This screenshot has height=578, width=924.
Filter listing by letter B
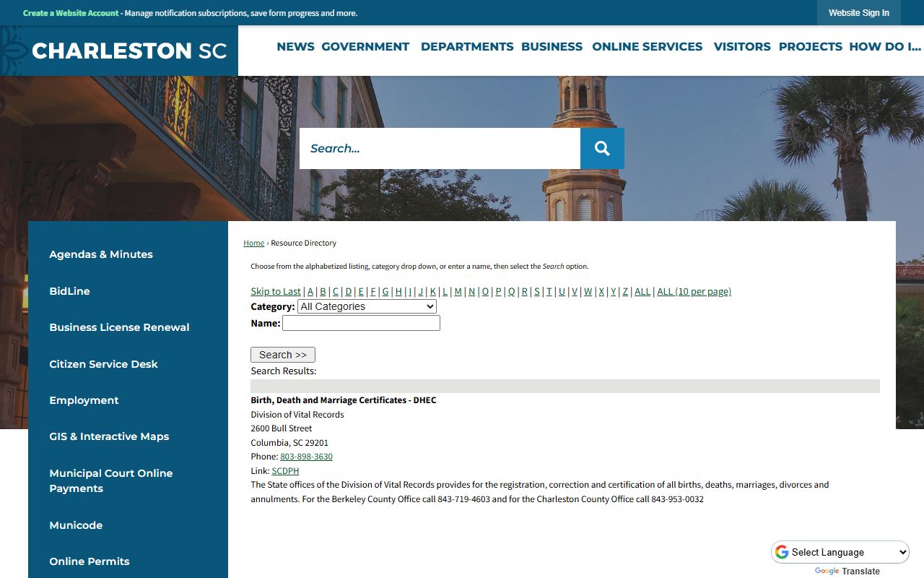tap(323, 291)
